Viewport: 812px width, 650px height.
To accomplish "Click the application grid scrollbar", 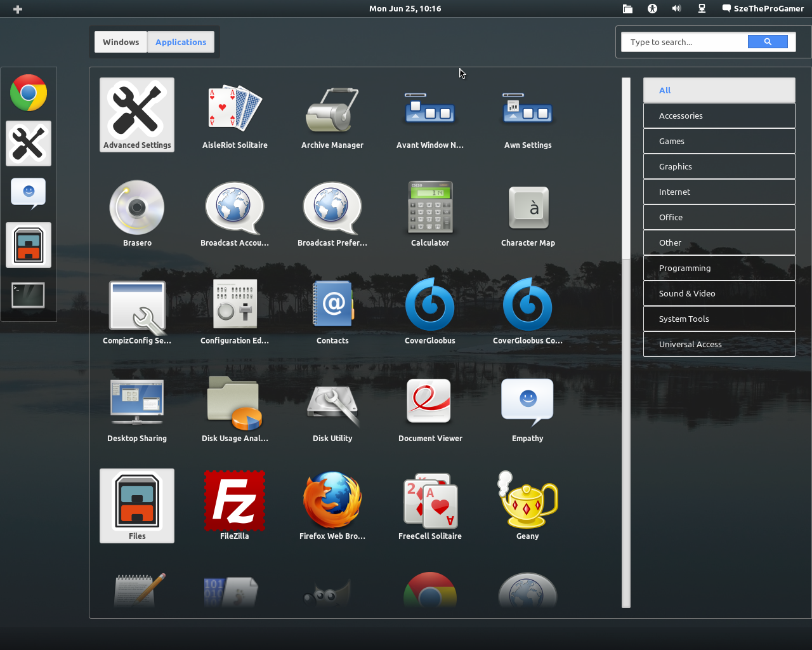I will tap(626, 343).
